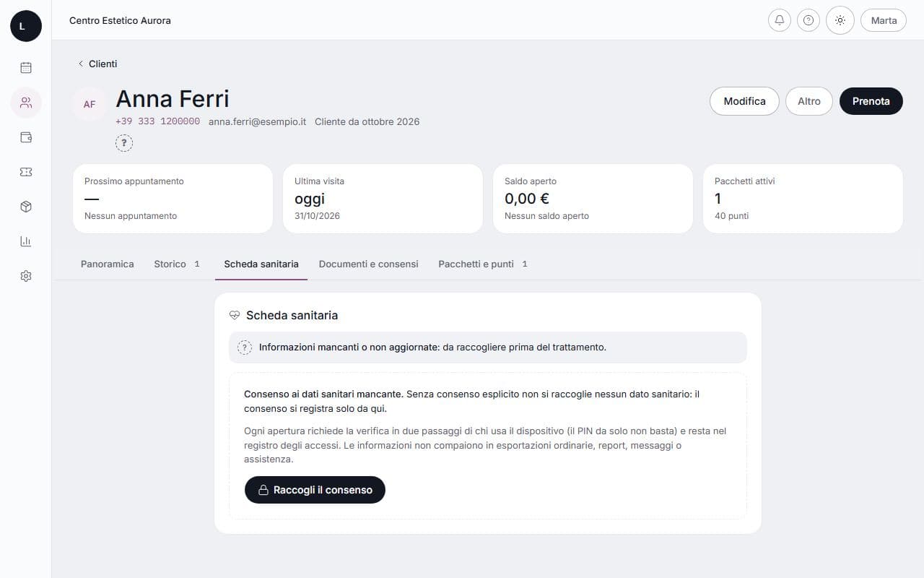This screenshot has height=578, width=924.
Task: Click the Anna Ferri name heading
Action: (x=173, y=99)
